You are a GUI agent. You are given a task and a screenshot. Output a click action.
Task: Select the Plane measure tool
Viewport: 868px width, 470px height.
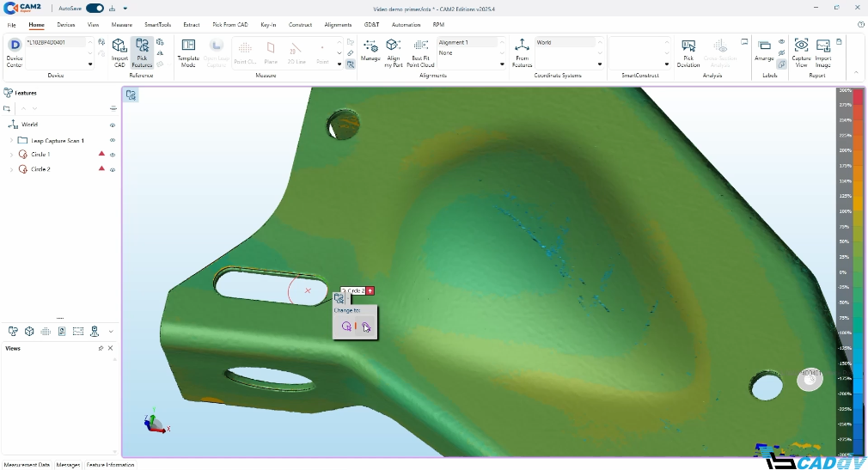(271, 52)
